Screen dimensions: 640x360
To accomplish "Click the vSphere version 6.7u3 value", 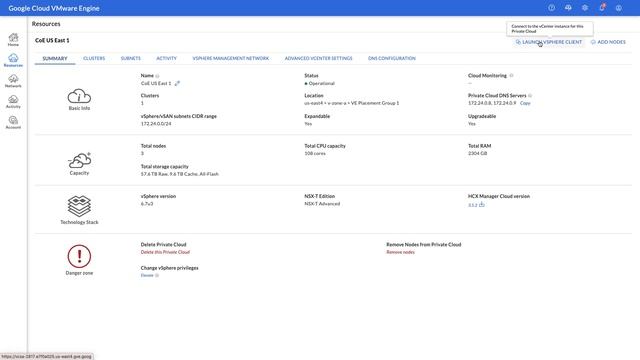I will (x=147, y=204).
